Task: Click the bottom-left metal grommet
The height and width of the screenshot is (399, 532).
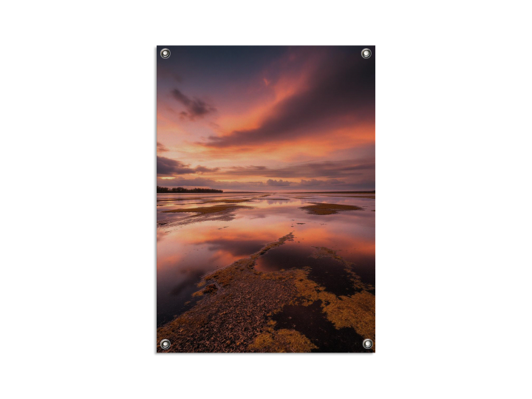Action: point(165,344)
